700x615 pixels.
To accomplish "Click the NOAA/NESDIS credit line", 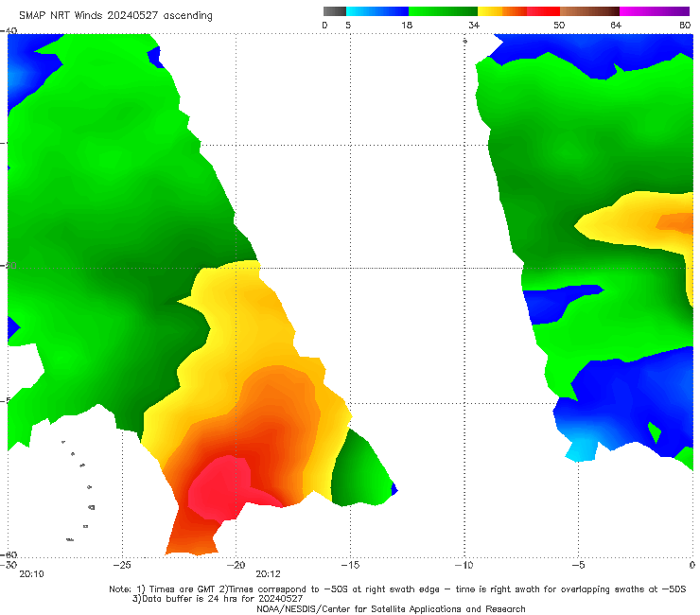I will 391,608.
